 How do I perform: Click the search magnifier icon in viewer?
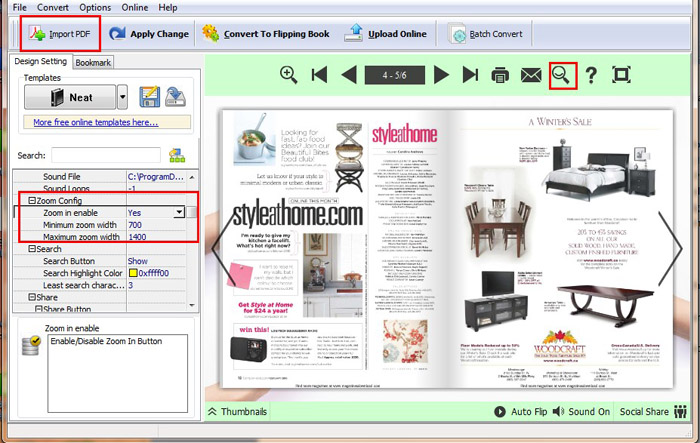(x=561, y=75)
